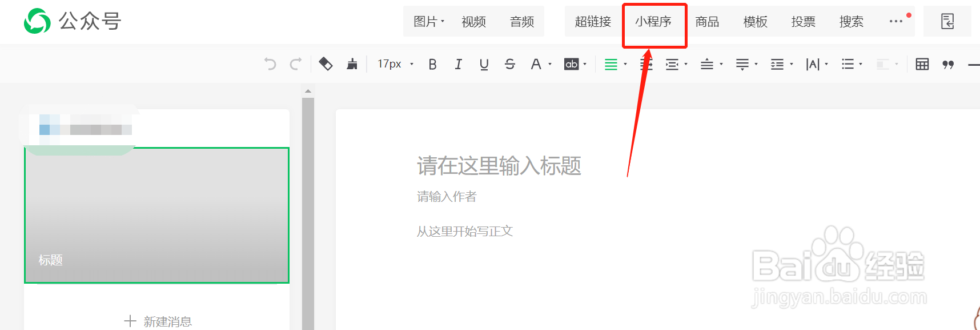Click the 小程序 button
Screen dimensions: 980x330
coord(653,22)
